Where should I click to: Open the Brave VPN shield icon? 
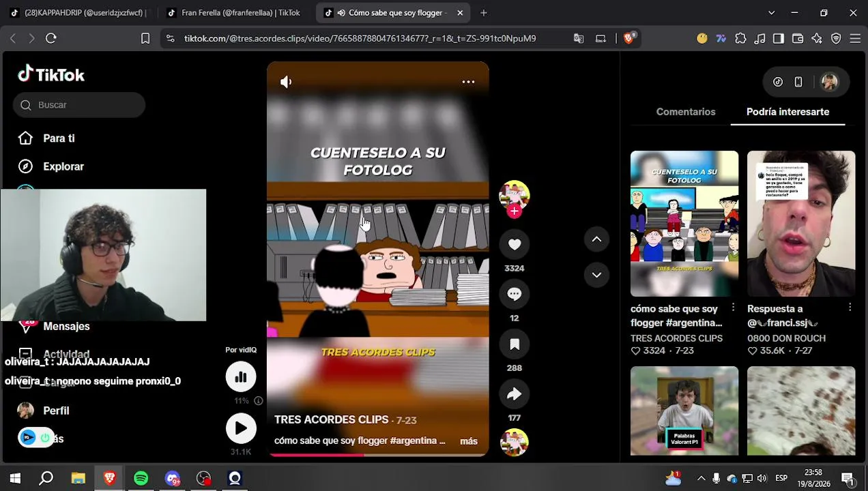click(836, 39)
